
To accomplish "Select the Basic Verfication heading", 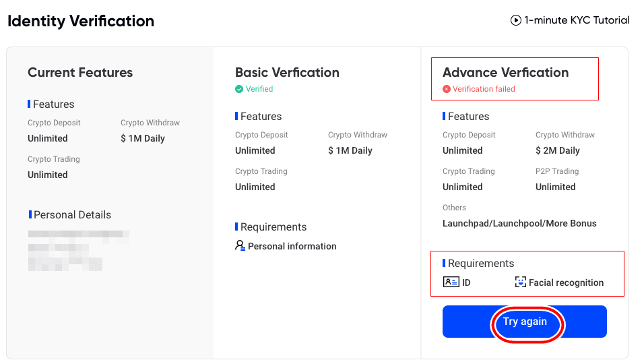I will point(287,72).
